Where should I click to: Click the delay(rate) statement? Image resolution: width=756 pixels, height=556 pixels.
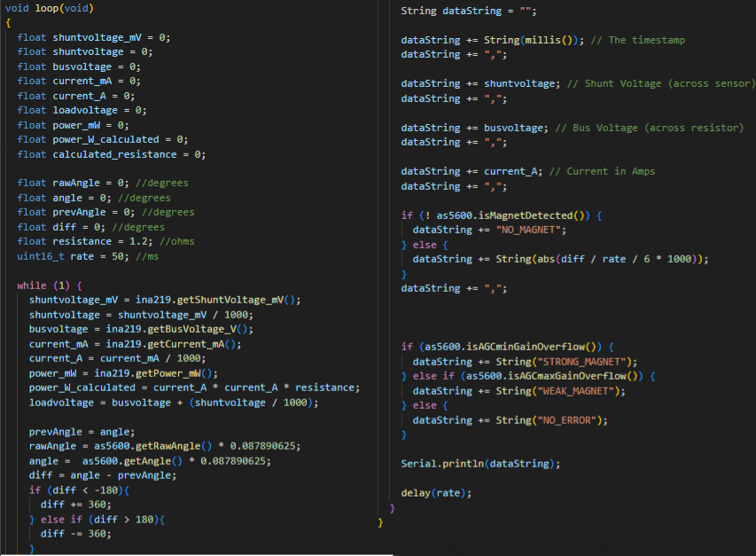point(436,492)
